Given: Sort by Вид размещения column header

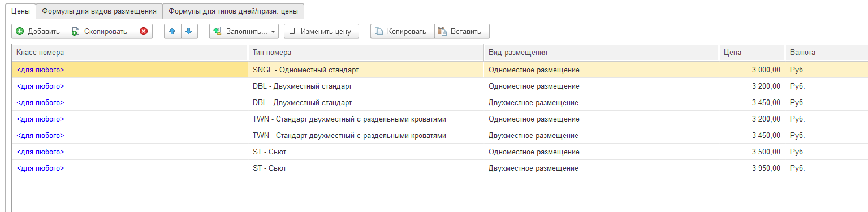Looking at the screenshot, I should tap(601, 52).
